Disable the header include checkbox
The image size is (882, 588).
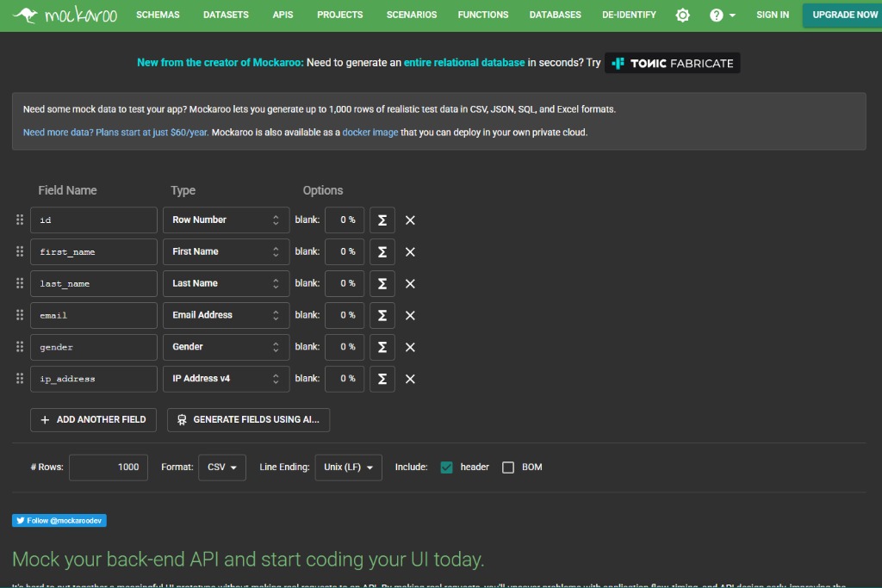[x=446, y=467]
